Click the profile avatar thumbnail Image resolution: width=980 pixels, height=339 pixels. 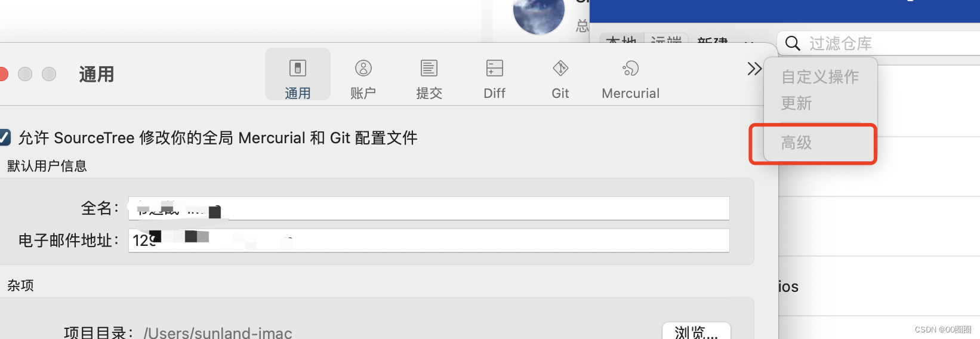pos(539,15)
